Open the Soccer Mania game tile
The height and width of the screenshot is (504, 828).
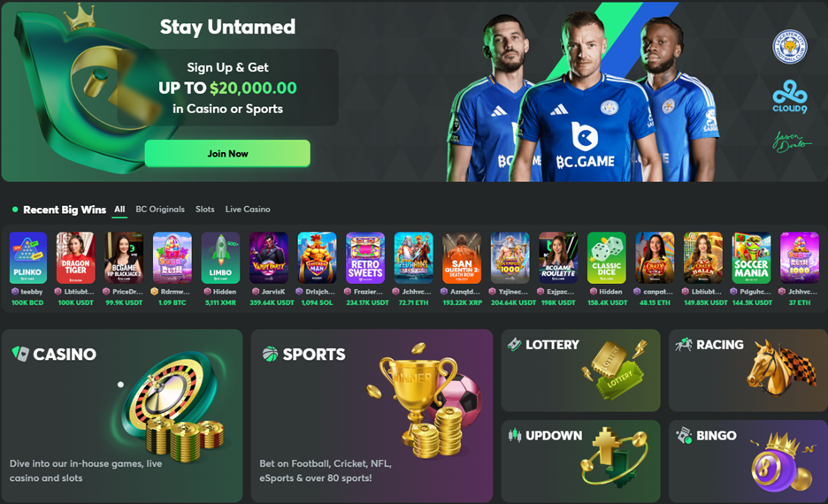[751, 258]
